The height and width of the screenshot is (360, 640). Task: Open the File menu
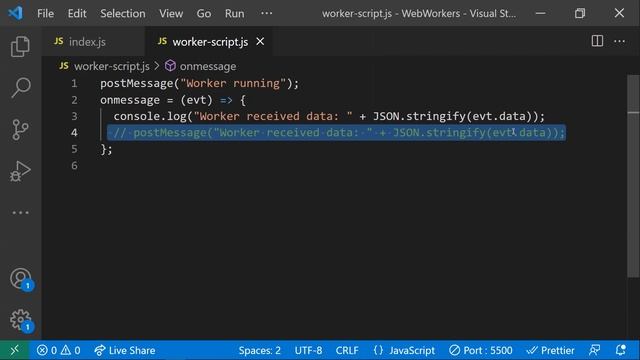45,13
